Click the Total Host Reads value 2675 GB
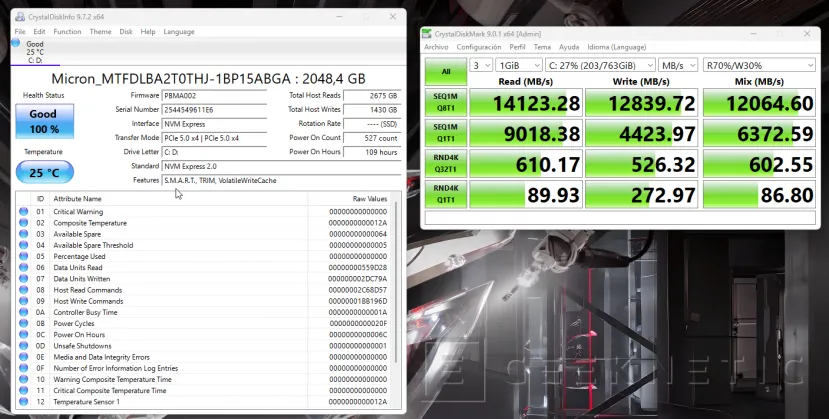Image resolution: width=829 pixels, height=419 pixels. (372, 96)
